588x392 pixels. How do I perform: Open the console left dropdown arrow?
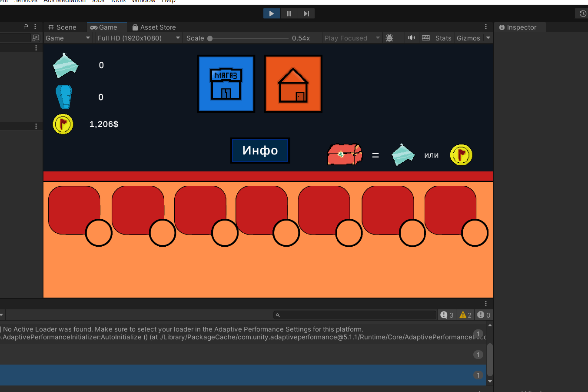2,315
